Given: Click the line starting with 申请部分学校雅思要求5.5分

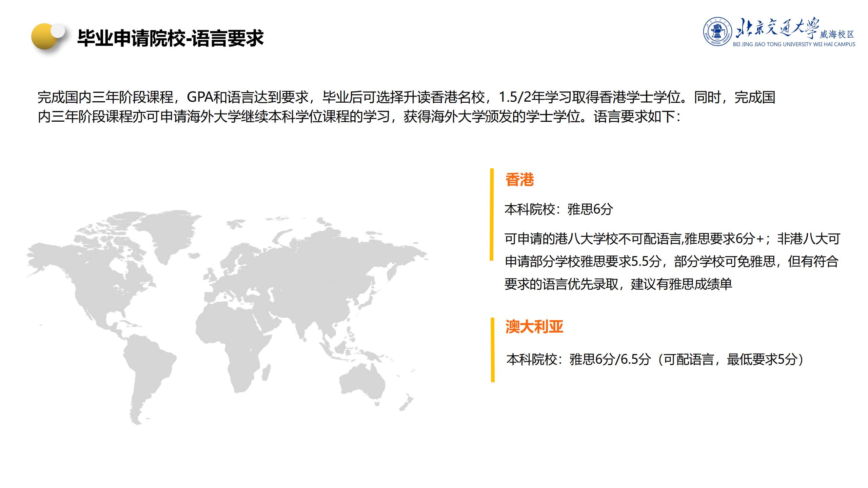Looking at the screenshot, I should 671,261.
